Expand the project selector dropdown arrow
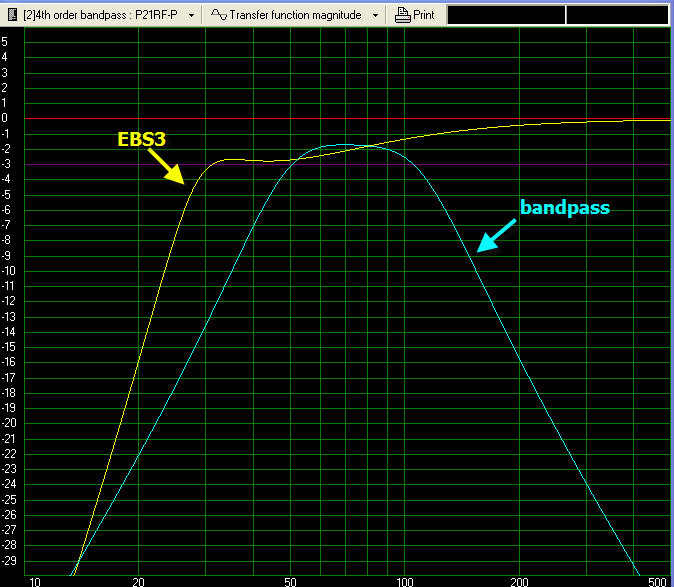 click(191, 15)
